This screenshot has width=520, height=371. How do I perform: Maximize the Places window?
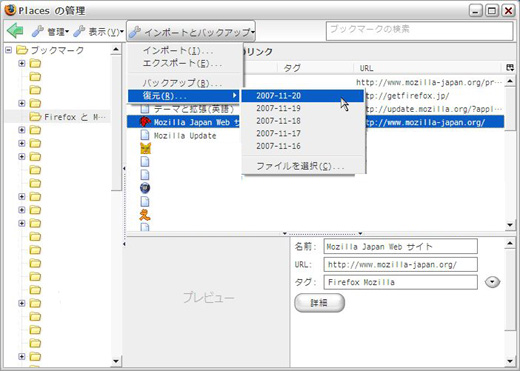coord(492,11)
